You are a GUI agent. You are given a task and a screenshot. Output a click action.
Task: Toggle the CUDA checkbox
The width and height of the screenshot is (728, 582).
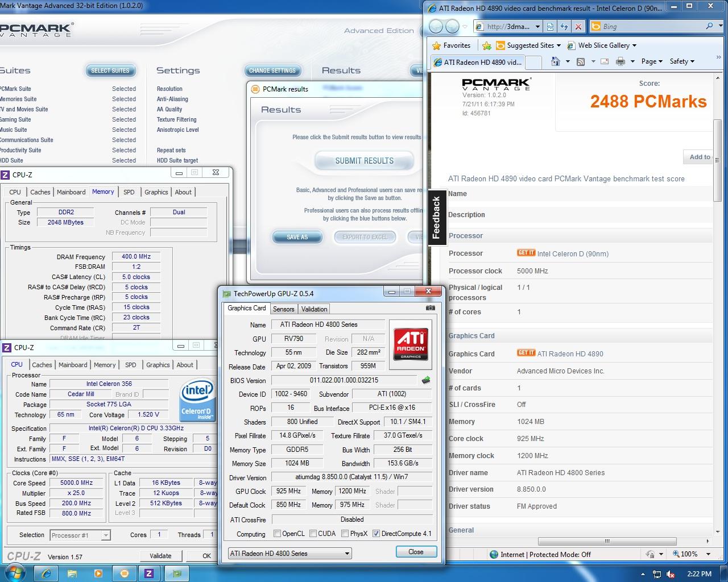point(312,534)
